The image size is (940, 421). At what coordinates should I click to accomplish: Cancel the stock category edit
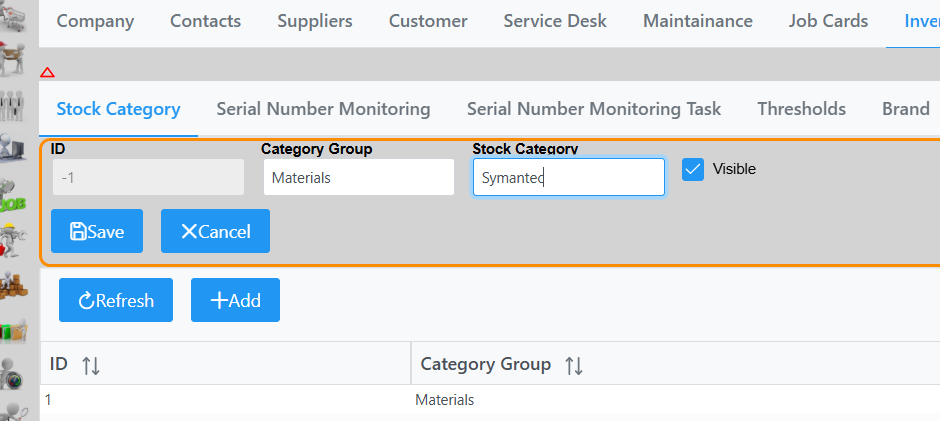215,231
